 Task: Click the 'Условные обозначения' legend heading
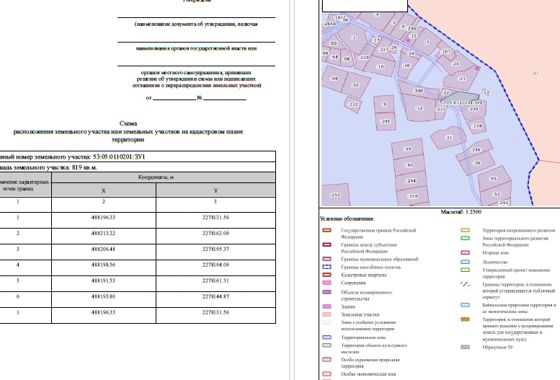347,219
